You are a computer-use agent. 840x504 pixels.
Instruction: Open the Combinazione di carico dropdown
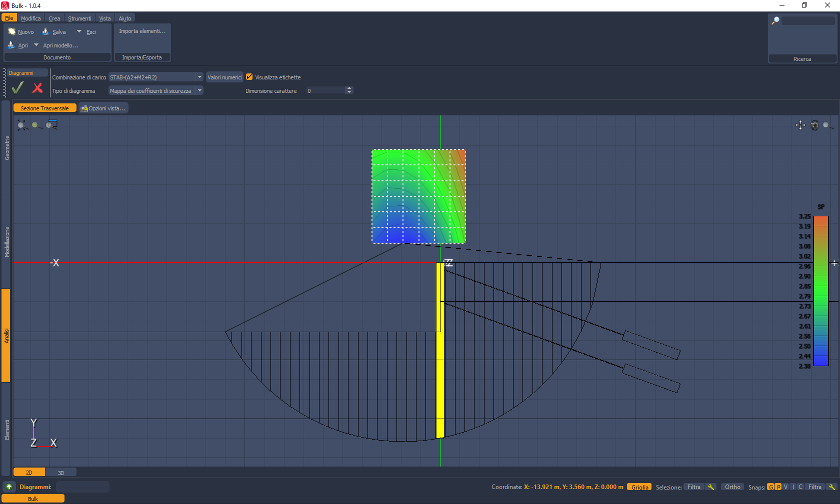(x=156, y=77)
